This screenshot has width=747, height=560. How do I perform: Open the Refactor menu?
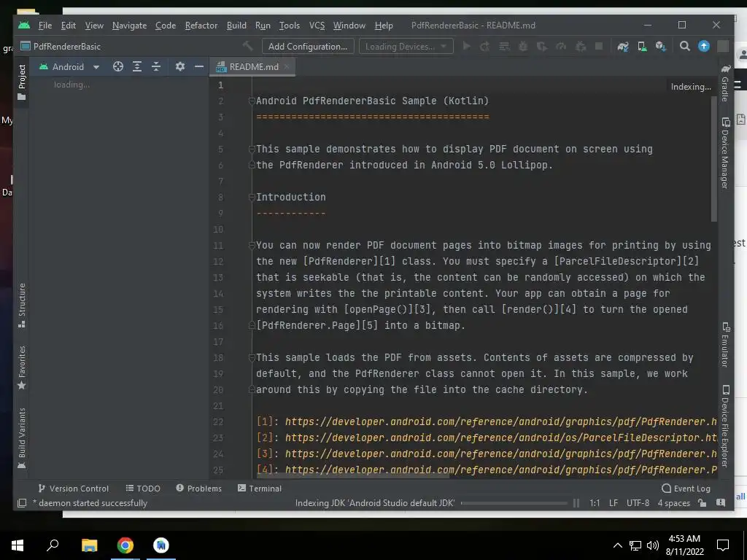click(x=201, y=26)
